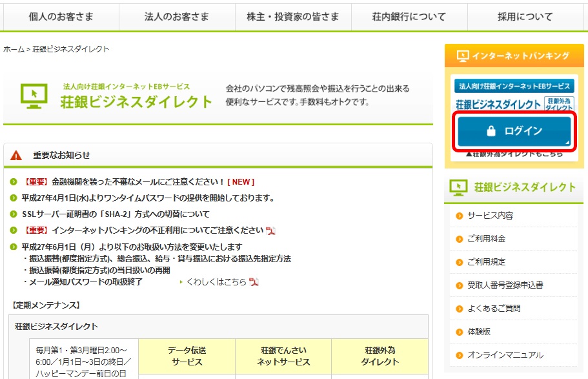Click the くわしくはこちら link
588x379 pixels.
pos(216,282)
